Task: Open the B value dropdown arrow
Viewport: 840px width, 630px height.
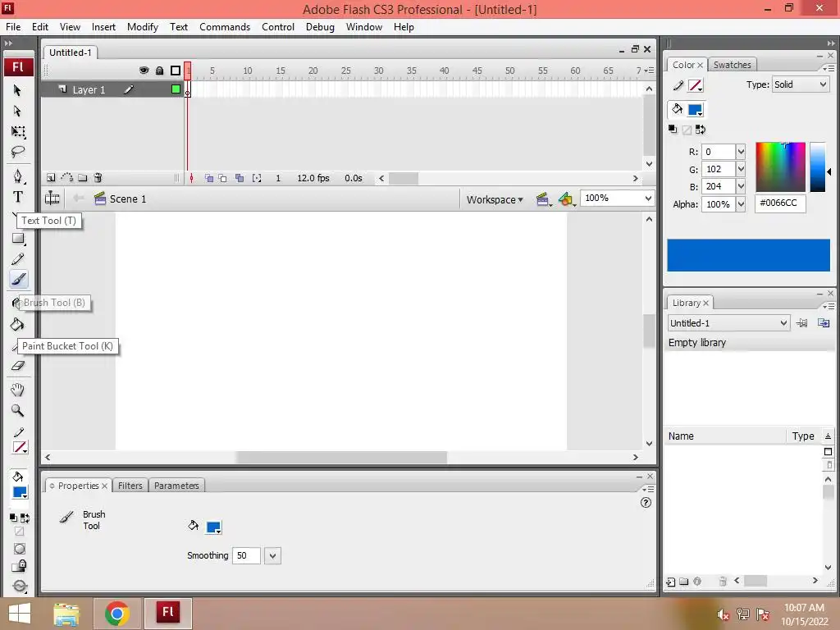Action: (x=741, y=186)
